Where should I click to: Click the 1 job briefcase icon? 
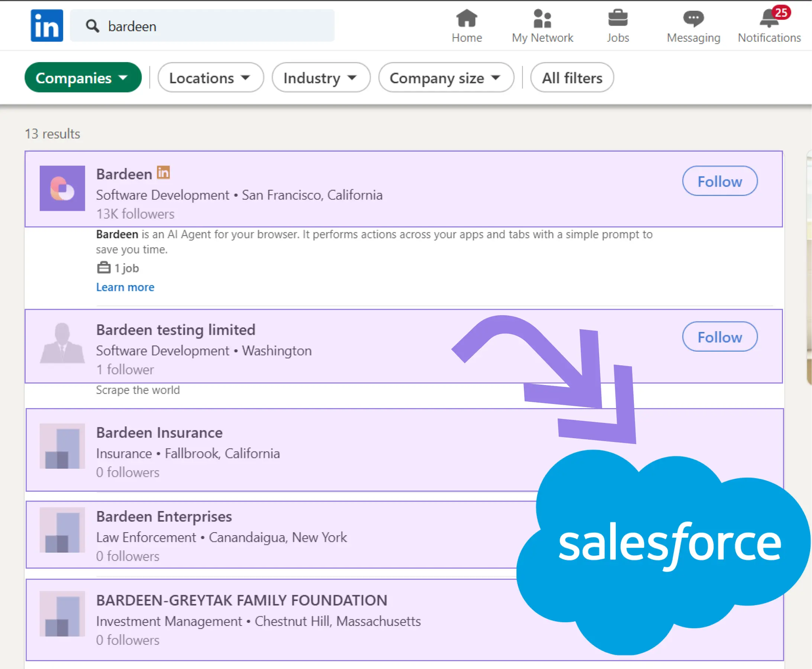[x=103, y=268]
